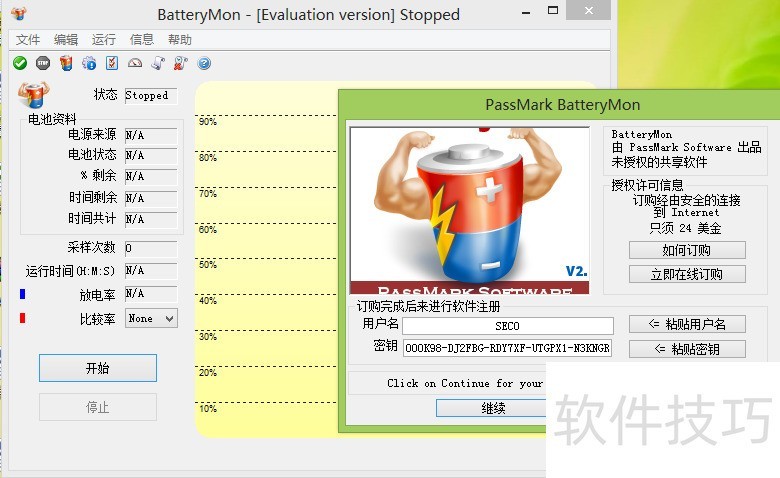Click the 开始 button
The height and width of the screenshot is (478, 780).
coord(98,368)
